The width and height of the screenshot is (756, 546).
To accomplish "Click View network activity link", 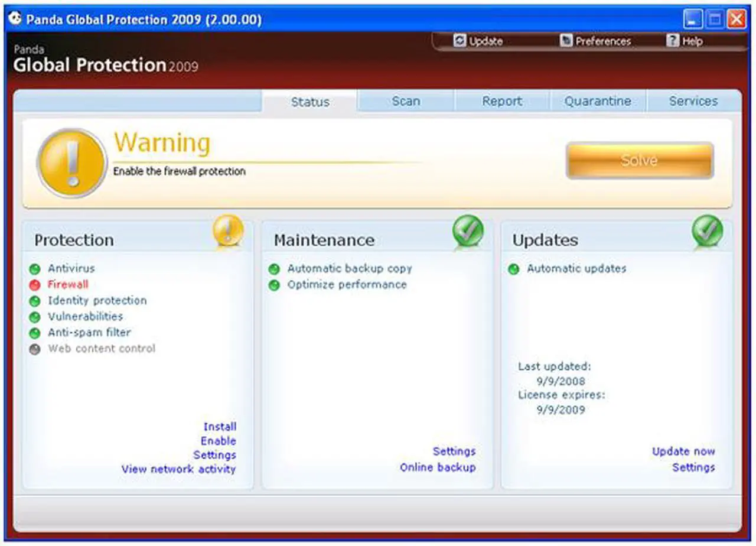I will (x=178, y=469).
